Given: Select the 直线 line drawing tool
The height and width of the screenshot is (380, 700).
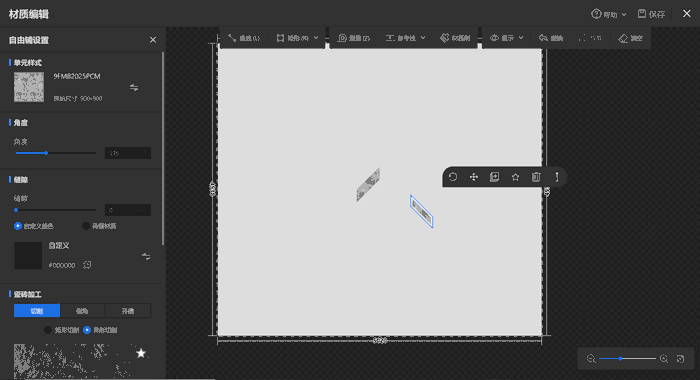Looking at the screenshot, I should (244, 38).
